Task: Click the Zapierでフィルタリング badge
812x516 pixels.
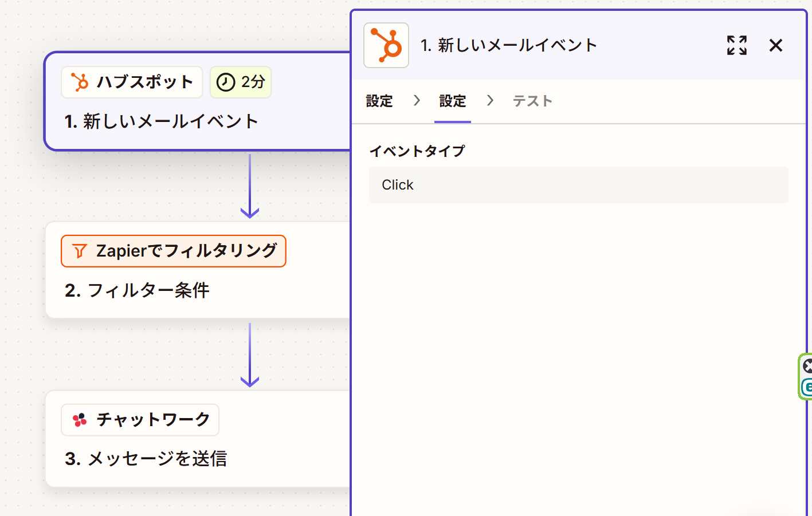Action: (174, 251)
